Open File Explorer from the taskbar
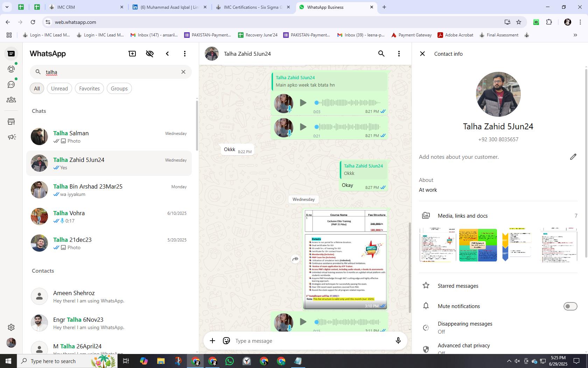This screenshot has width=588, height=368. pos(161,361)
